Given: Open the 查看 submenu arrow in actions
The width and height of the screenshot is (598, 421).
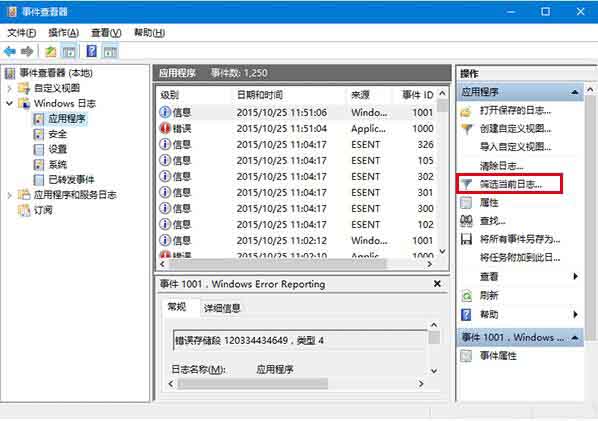Looking at the screenshot, I should (575, 276).
